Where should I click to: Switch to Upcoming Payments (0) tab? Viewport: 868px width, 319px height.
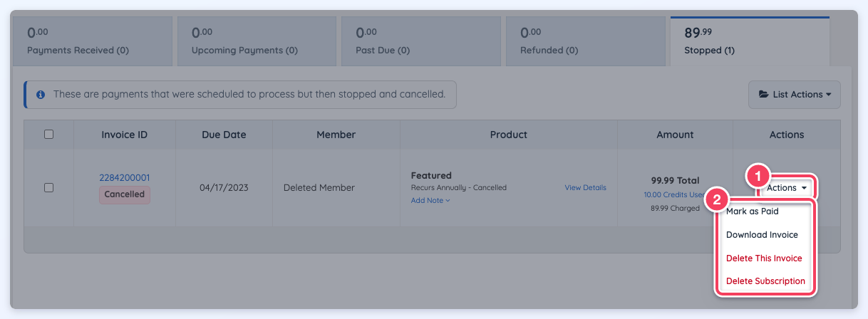(257, 41)
